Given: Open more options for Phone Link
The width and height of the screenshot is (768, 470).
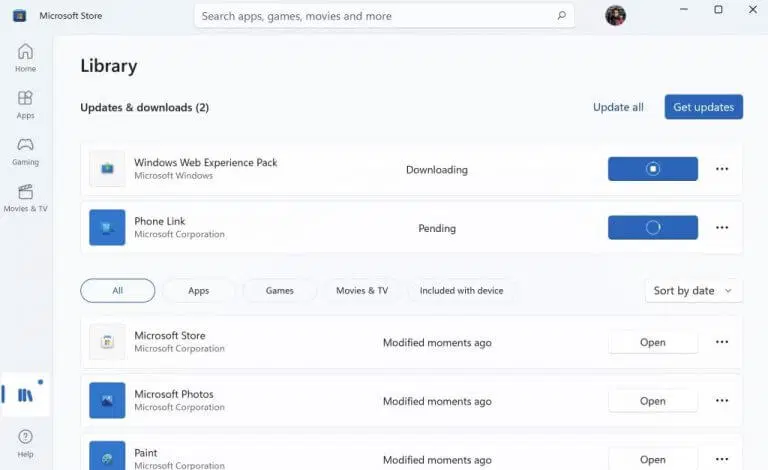Looking at the screenshot, I should point(722,228).
